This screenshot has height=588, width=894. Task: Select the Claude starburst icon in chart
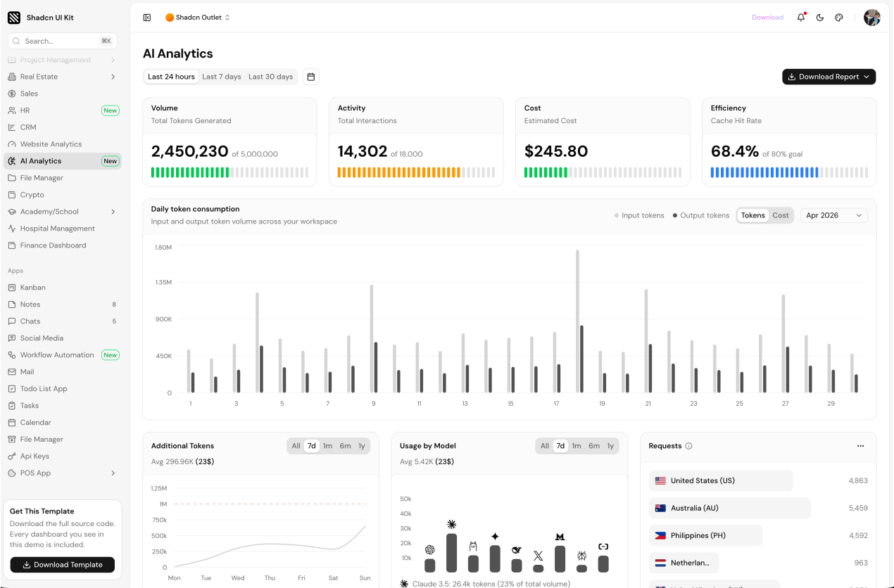pos(451,524)
